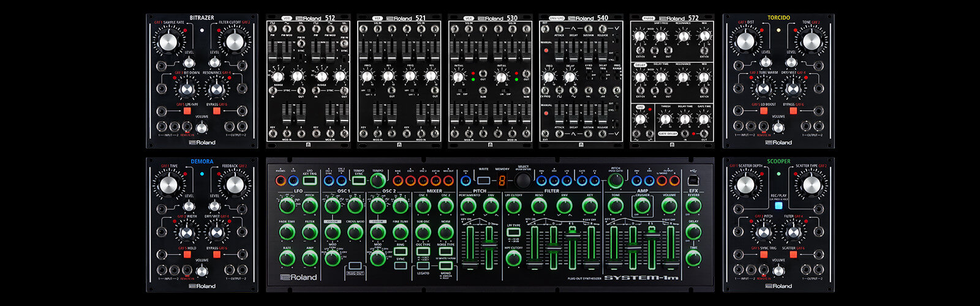Click the AMP VOLUME knob on the System-1m
This screenshot has width=980, height=306.
click(x=669, y=206)
